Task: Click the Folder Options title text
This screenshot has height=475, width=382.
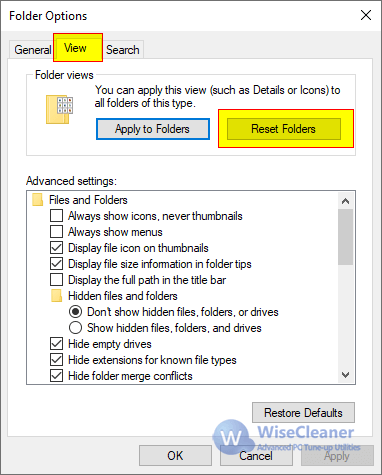Action: pyautogui.click(x=48, y=16)
